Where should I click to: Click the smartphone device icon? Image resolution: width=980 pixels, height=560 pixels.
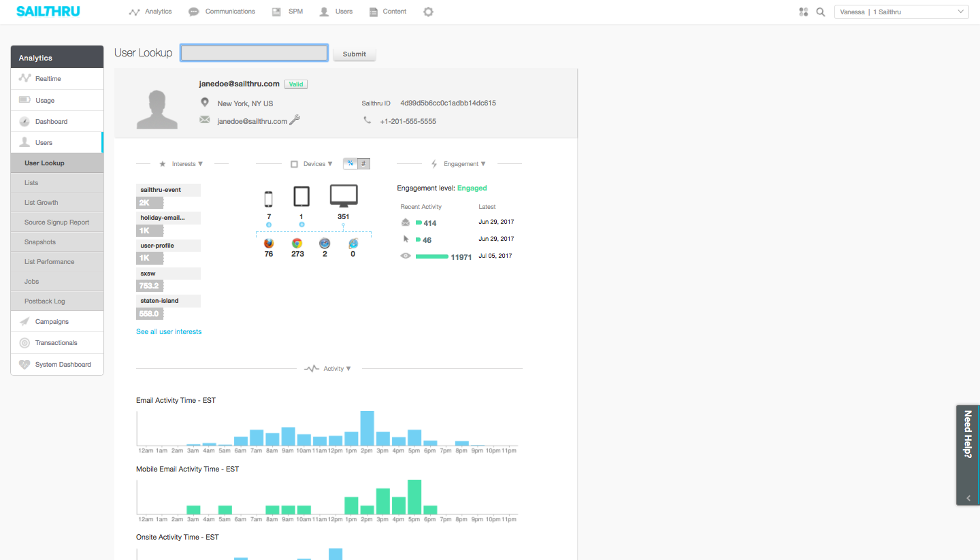click(x=268, y=199)
